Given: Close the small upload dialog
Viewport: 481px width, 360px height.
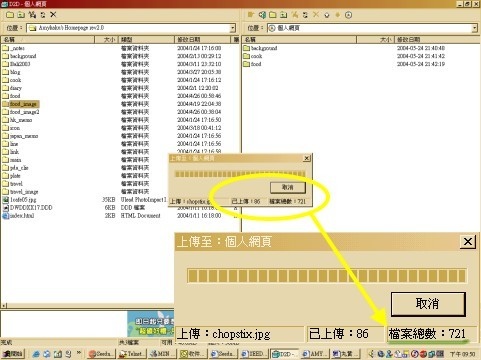Looking at the screenshot, I should coord(307,158).
